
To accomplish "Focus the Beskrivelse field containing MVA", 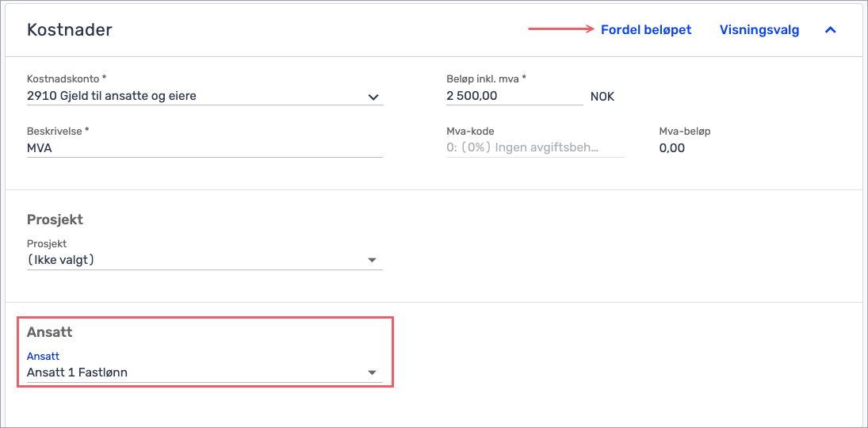I will 205,148.
